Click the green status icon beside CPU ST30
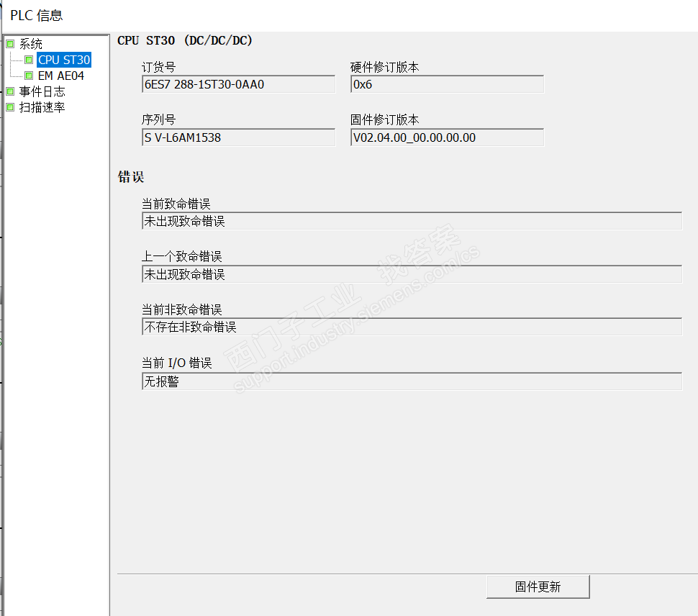 (x=29, y=60)
